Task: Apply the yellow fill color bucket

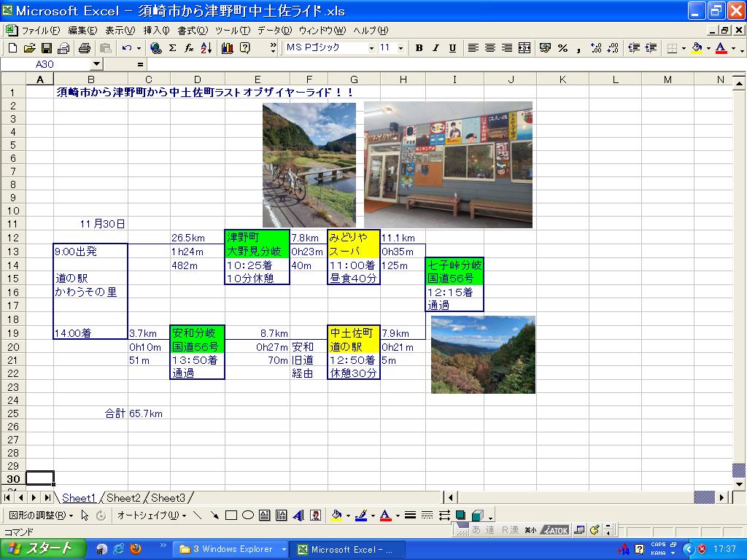Action: pyautogui.click(x=697, y=48)
